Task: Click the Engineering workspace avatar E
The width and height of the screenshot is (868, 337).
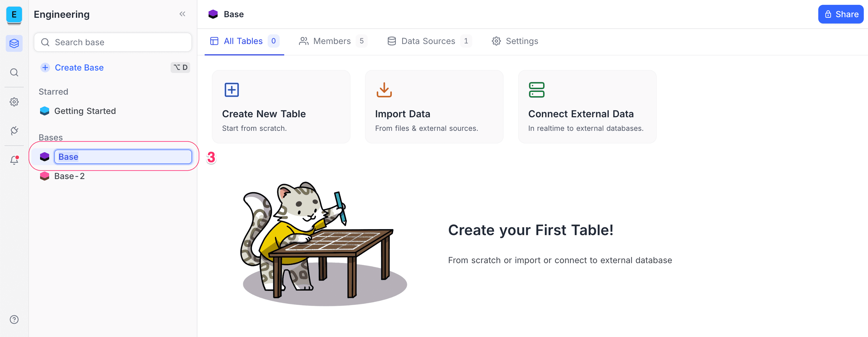Action: pos(14,14)
